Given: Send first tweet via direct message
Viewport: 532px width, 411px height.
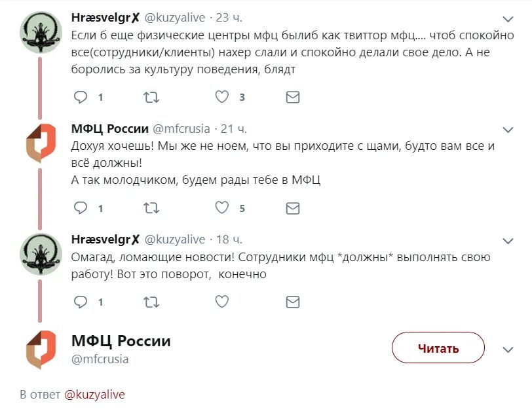Looking at the screenshot, I should (293, 98).
